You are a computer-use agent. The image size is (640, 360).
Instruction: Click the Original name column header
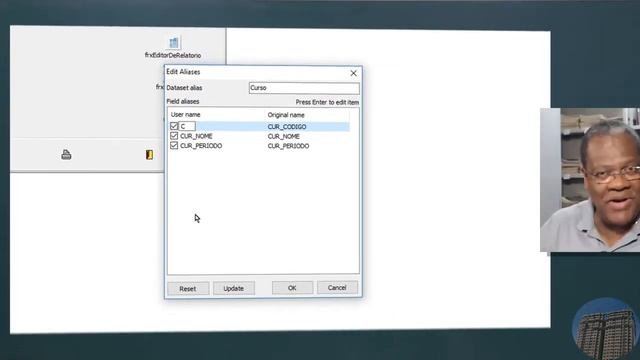click(286, 115)
